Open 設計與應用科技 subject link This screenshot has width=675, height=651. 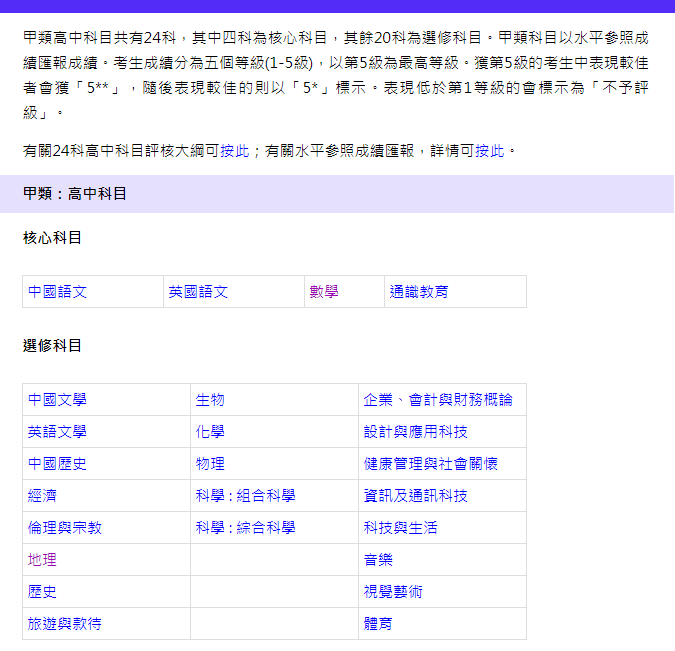pos(415,431)
